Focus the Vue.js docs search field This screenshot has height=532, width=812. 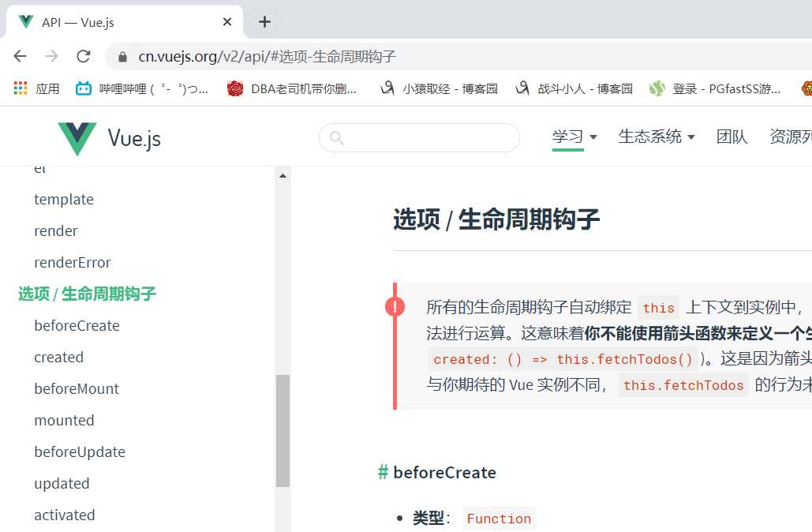tap(420, 138)
